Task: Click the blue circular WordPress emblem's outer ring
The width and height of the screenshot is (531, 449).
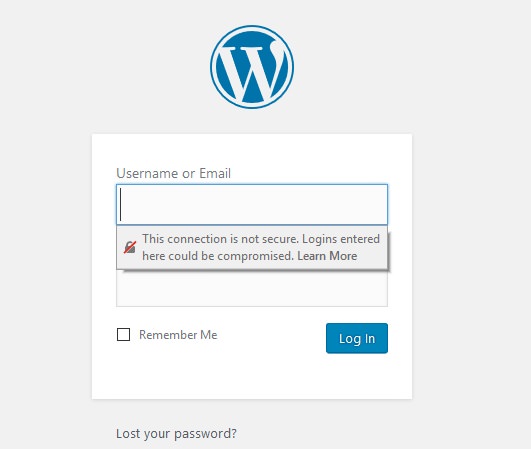Action: [252, 27]
